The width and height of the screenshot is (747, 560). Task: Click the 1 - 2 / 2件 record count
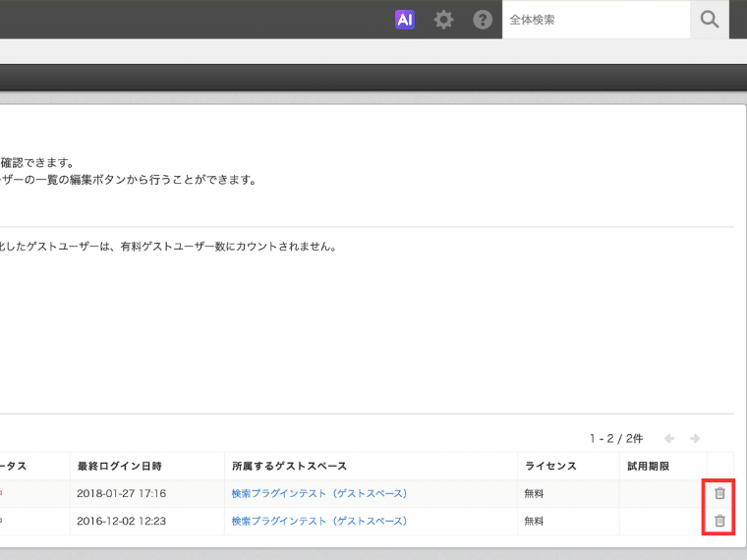click(616, 438)
